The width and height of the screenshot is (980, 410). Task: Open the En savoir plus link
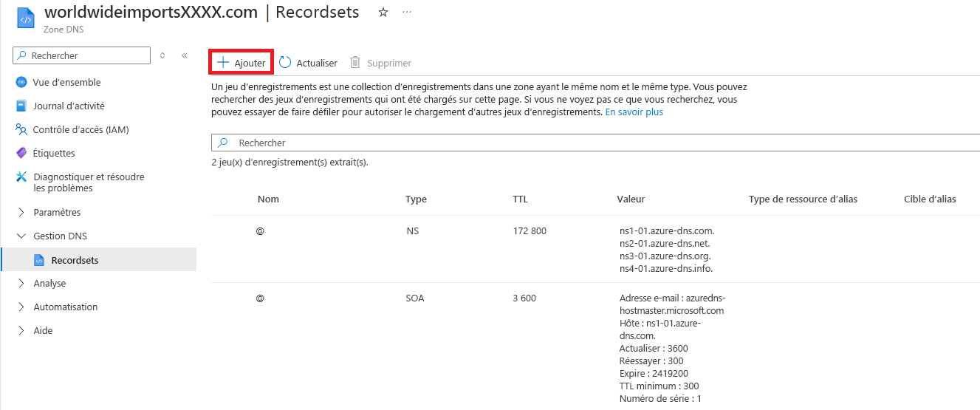click(x=634, y=112)
